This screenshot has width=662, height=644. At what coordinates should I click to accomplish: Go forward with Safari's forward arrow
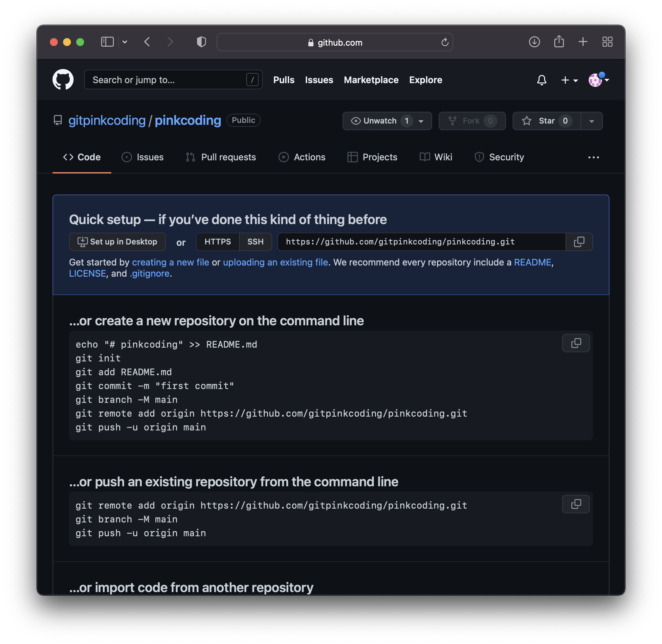pyautogui.click(x=170, y=42)
